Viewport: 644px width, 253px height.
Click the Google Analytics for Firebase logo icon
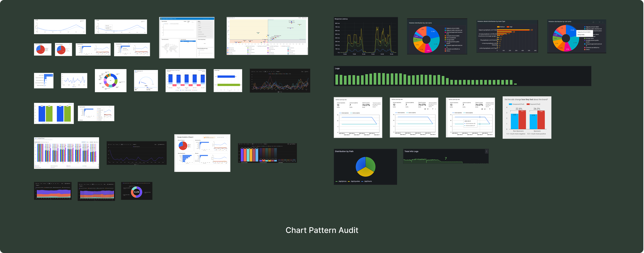click(x=161, y=19)
